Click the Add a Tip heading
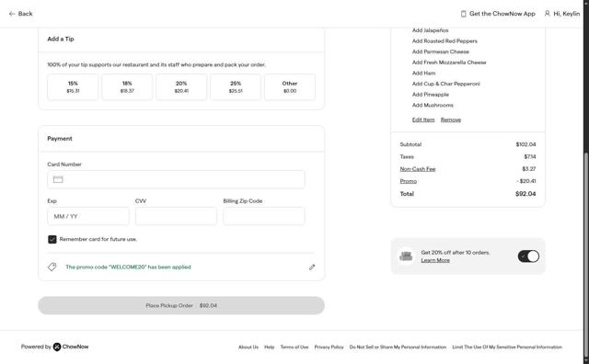The image size is (589, 364). point(61,39)
